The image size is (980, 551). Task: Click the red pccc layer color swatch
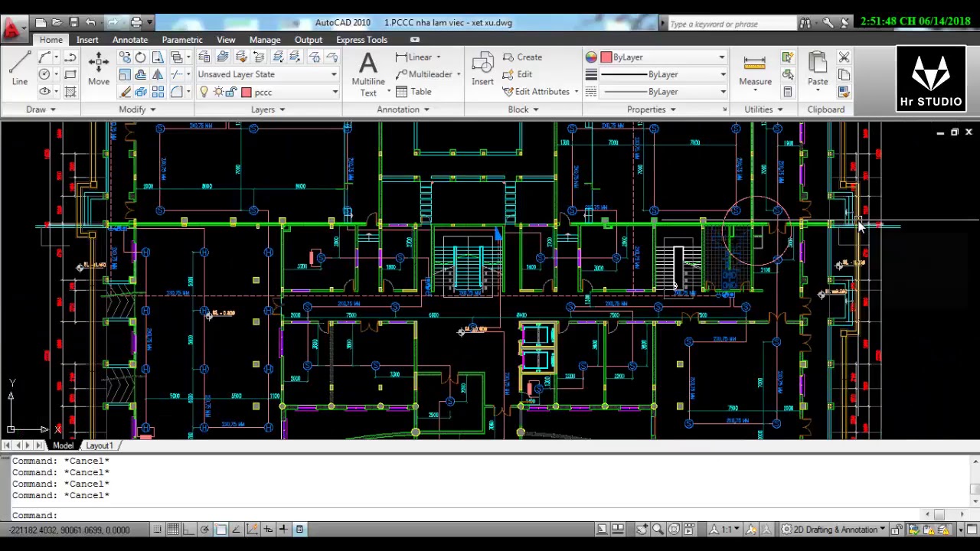click(247, 92)
